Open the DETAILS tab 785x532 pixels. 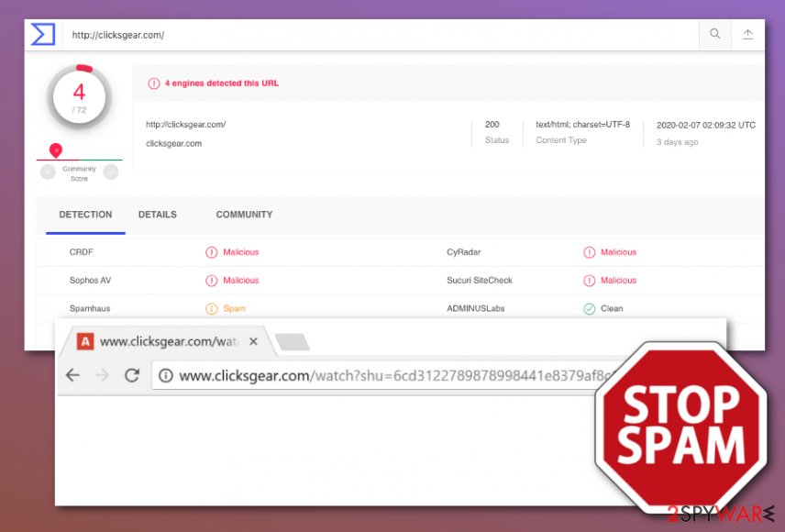pyautogui.click(x=157, y=215)
